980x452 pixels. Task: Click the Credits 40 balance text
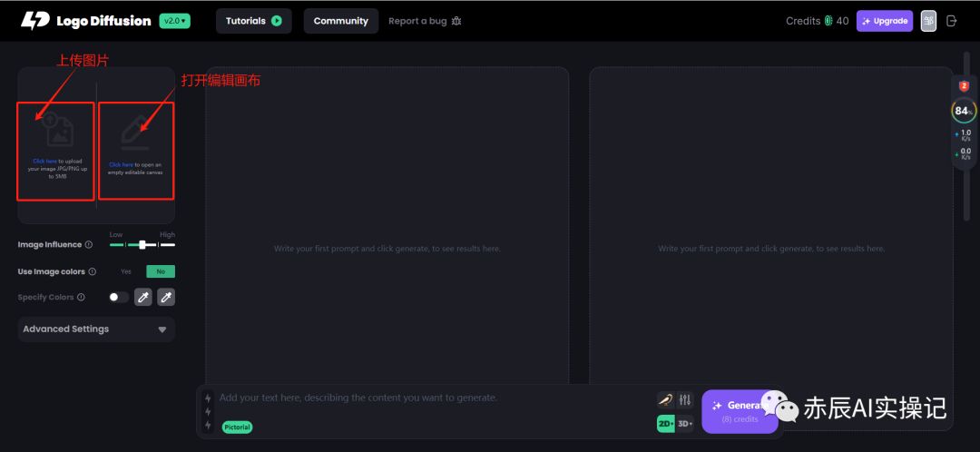tap(818, 21)
